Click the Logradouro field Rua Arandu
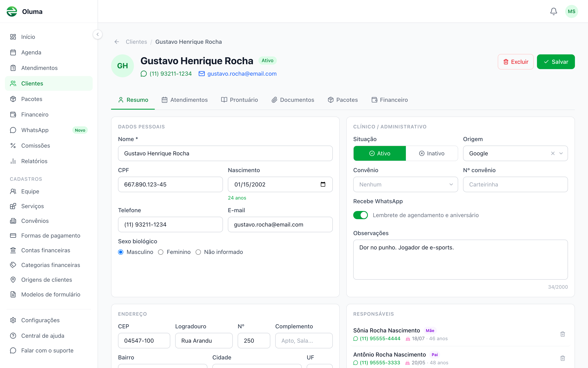 pos(204,340)
